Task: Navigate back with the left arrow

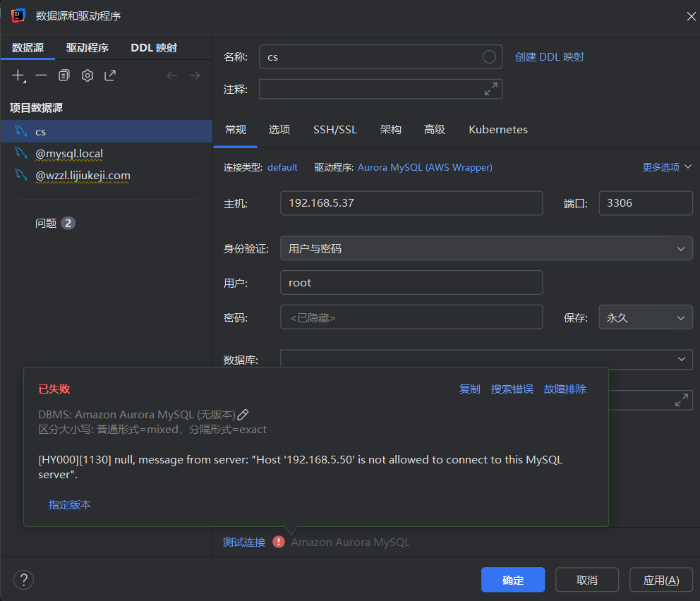Action: [172, 75]
